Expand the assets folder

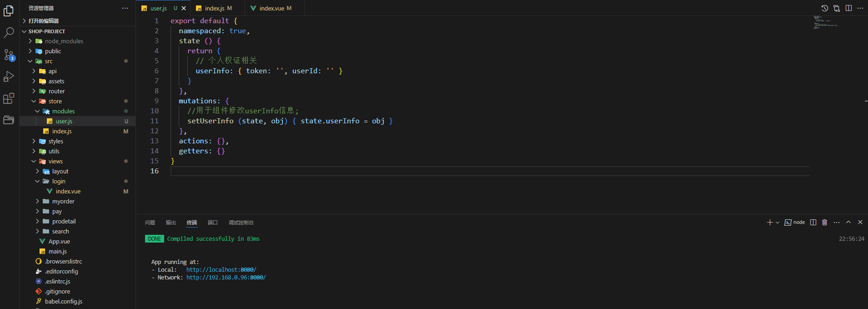(77, 81)
